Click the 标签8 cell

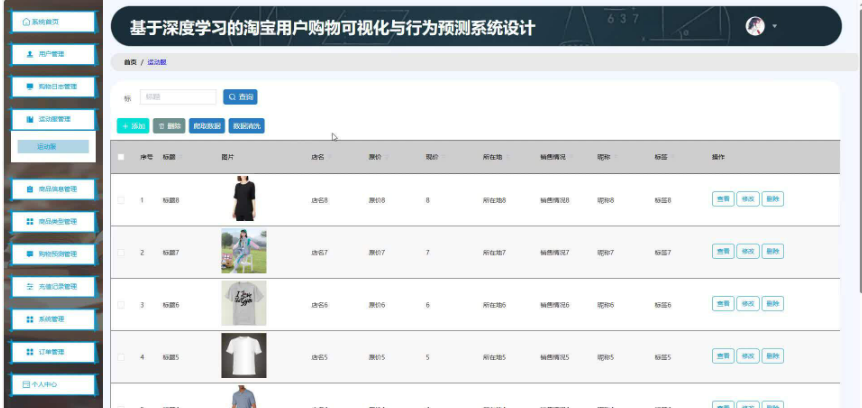(x=663, y=201)
